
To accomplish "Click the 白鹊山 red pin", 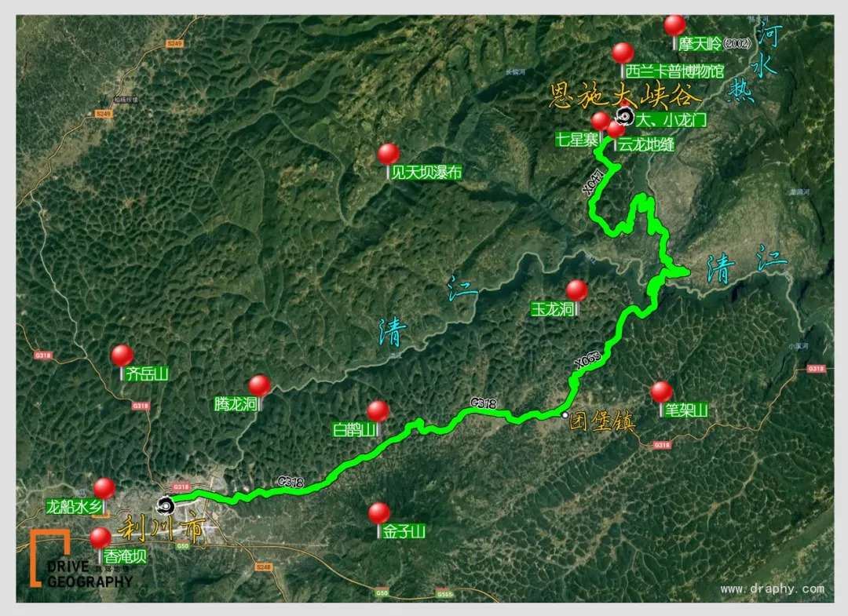I will (378, 411).
